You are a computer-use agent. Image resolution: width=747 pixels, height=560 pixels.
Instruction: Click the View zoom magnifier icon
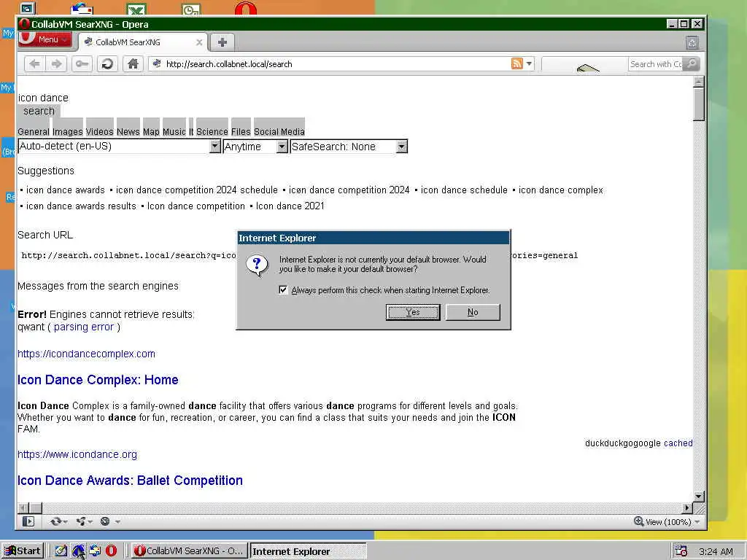pyautogui.click(x=638, y=521)
